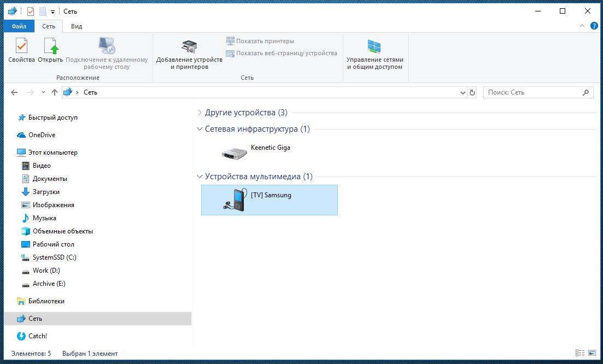Screen dimensions: 603x364
Task: Click the refresh button beside address bar
Action: point(472,93)
